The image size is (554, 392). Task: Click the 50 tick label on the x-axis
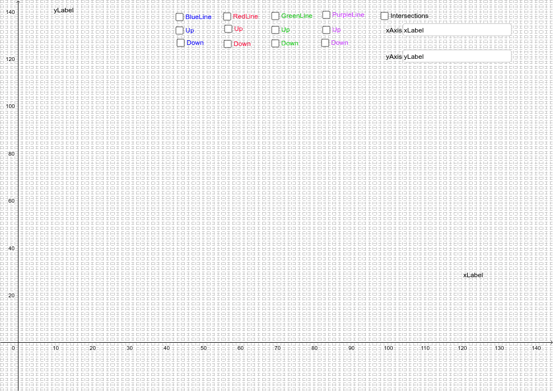203,348
